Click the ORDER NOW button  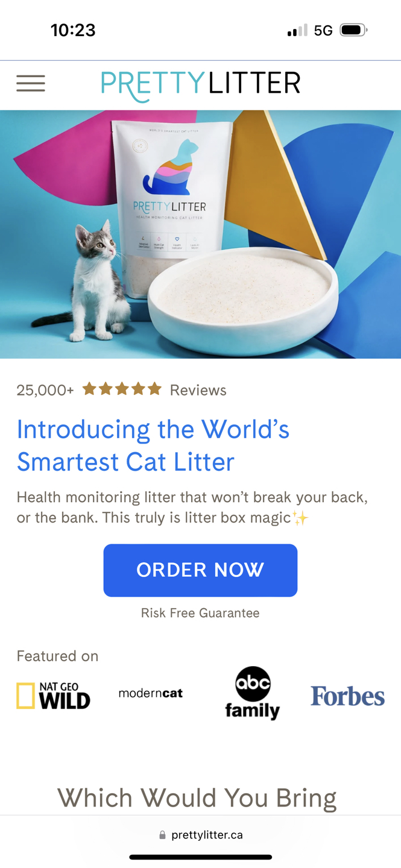200,570
